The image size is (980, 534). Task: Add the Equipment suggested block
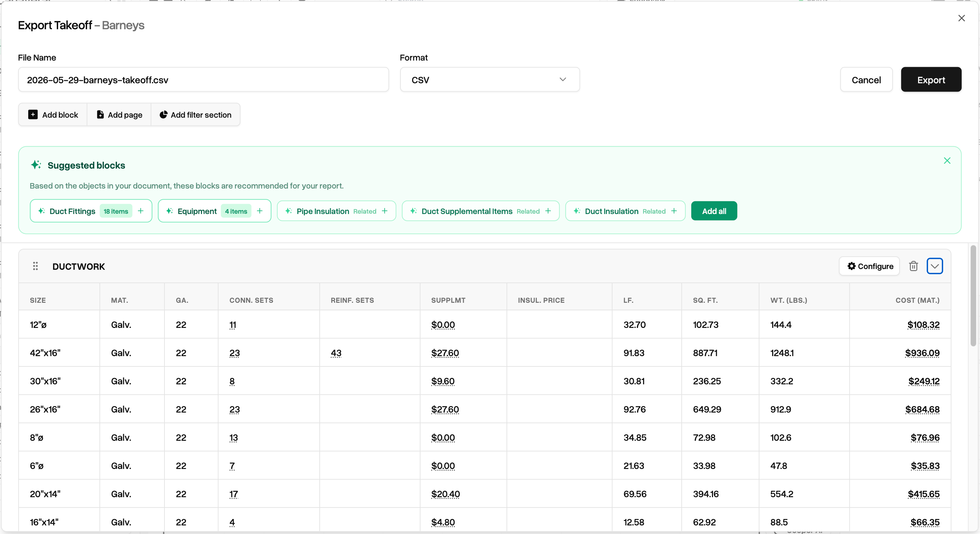pos(215,211)
